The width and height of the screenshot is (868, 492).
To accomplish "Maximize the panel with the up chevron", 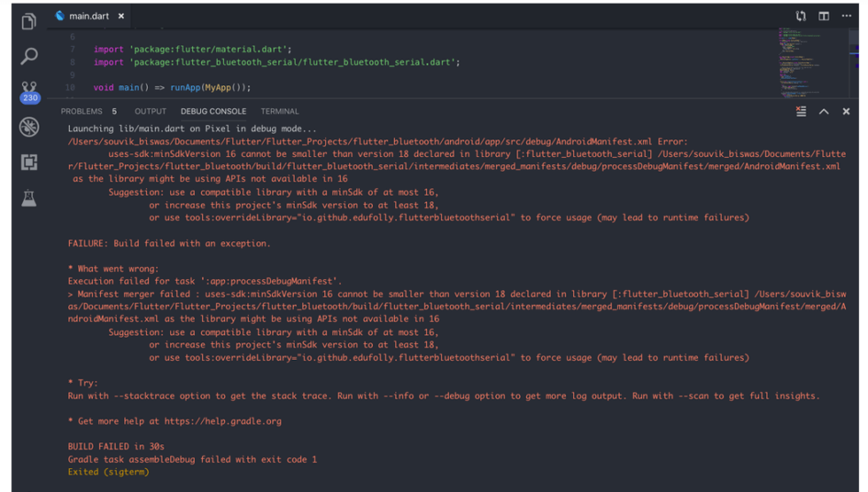I will [824, 111].
